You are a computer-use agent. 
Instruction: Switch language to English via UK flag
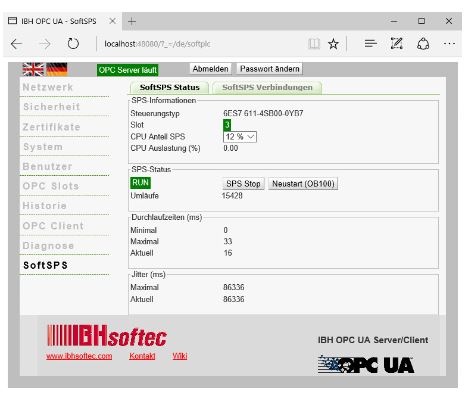(x=33, y=69)
